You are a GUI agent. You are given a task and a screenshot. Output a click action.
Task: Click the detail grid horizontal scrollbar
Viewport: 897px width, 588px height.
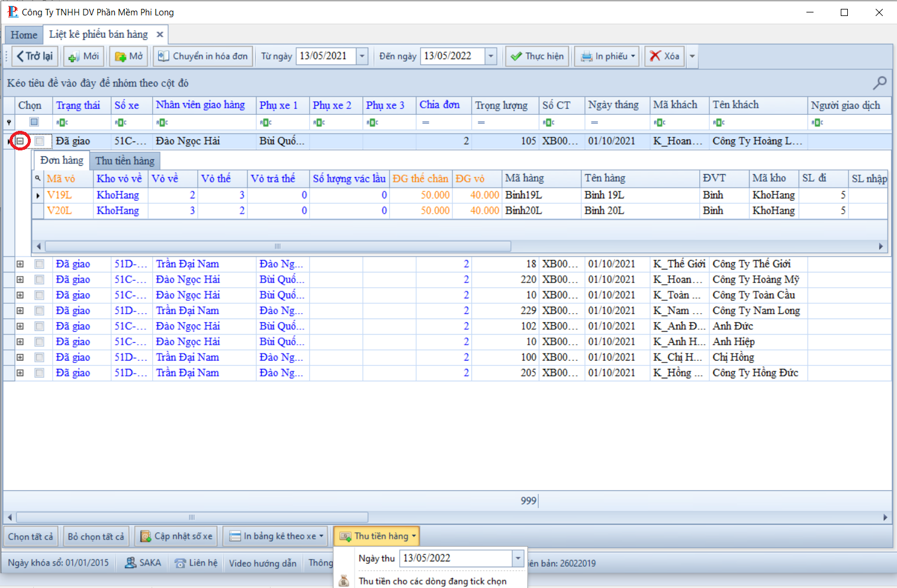pos(278,246)
